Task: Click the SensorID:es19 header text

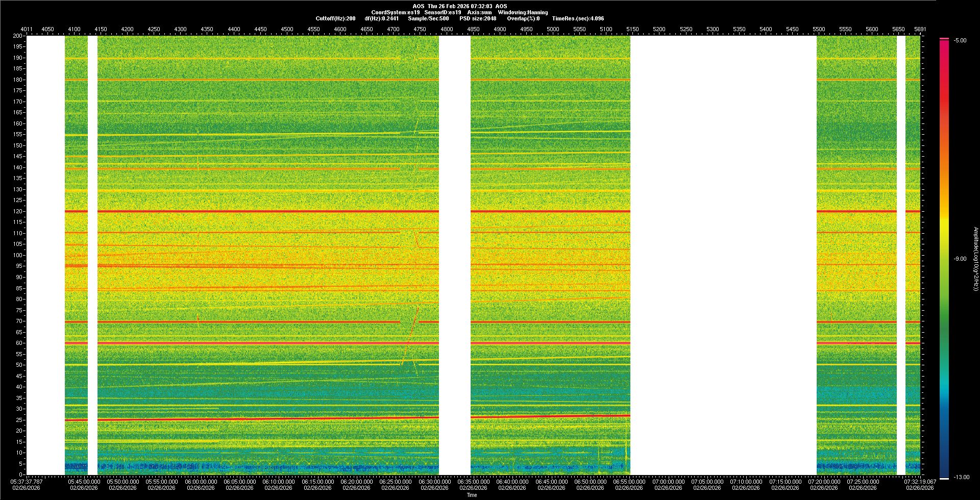Action: tap(443, 12)
